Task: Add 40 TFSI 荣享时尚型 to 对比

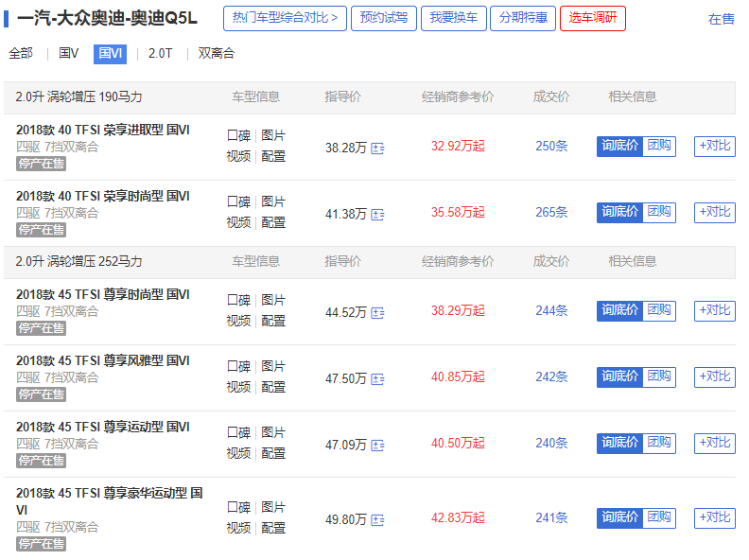Action: tap(715, 212)
